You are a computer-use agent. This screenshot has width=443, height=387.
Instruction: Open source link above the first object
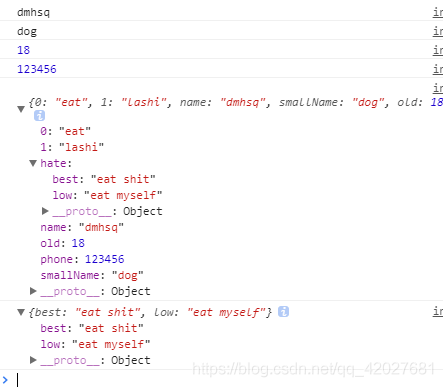click(438, 88)
